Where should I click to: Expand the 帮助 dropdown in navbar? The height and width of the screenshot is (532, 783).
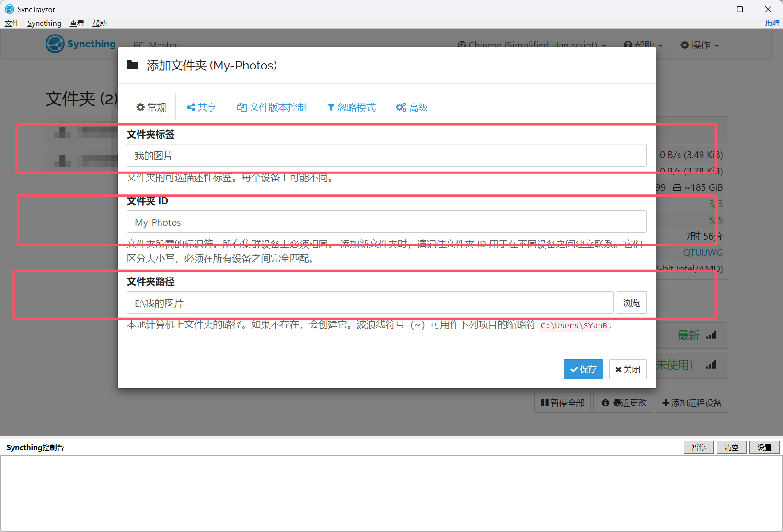643,45
